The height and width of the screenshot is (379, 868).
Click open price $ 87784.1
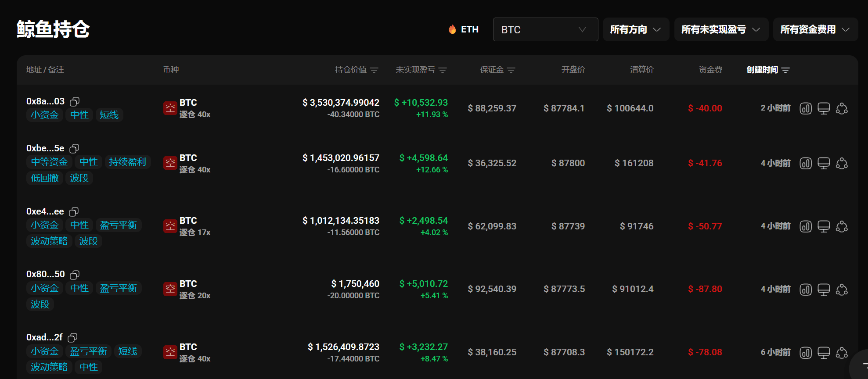tap(564, 108)
